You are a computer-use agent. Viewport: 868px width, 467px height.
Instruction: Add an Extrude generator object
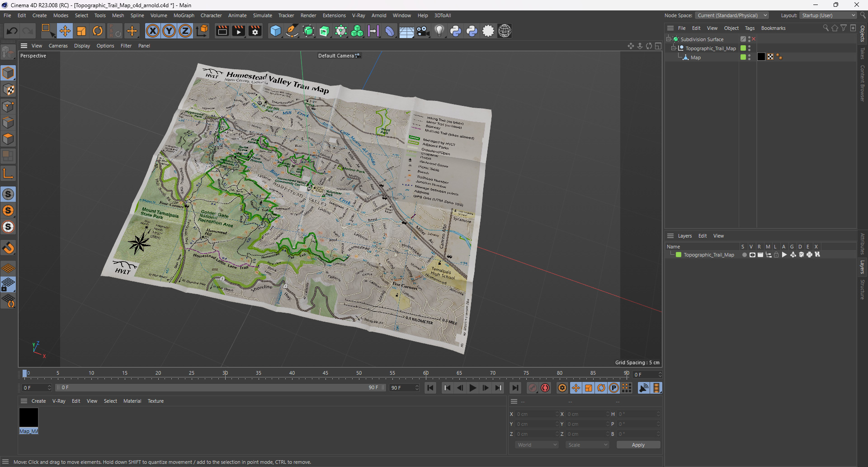(325, 31)
